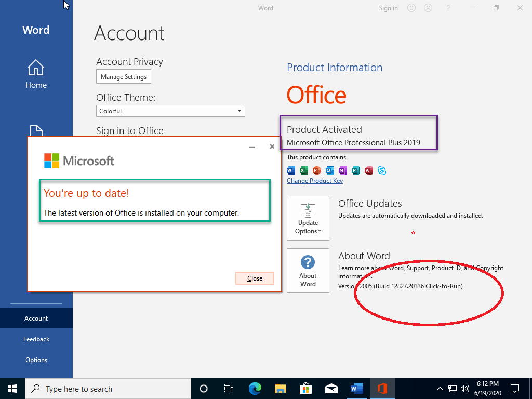The height and width of the screenshot is (399, 532).
Task: Click the Excel app icon under product contains
Action: pyautogui.click(x=303, y=170)
